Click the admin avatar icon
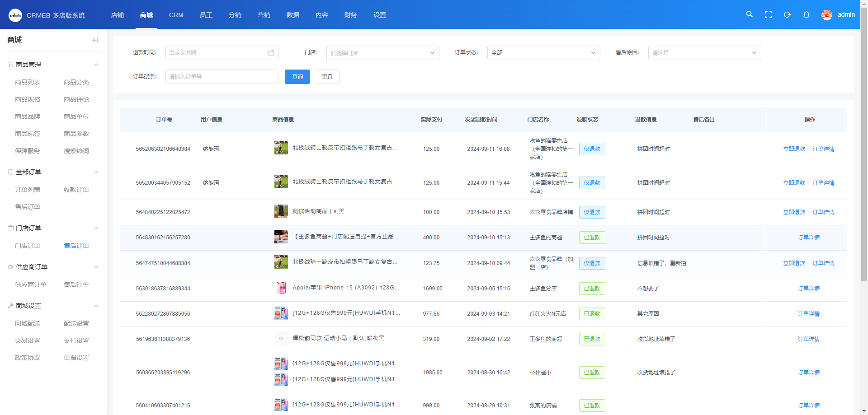The width and height of the screenshot is (868, 415). [826, 15]
